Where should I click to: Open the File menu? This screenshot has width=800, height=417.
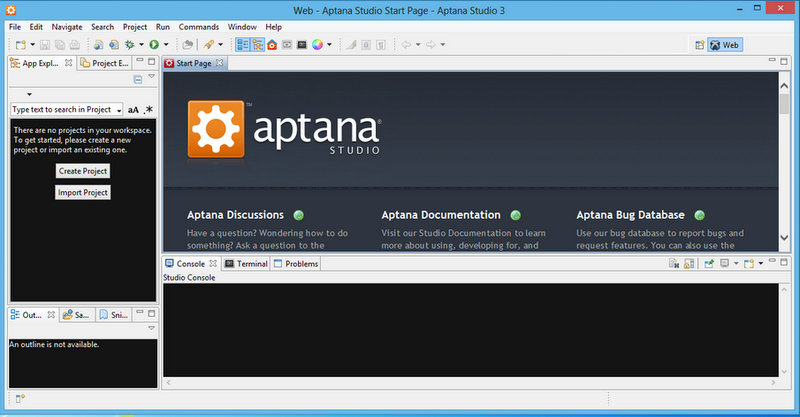(x=15, y=27)
